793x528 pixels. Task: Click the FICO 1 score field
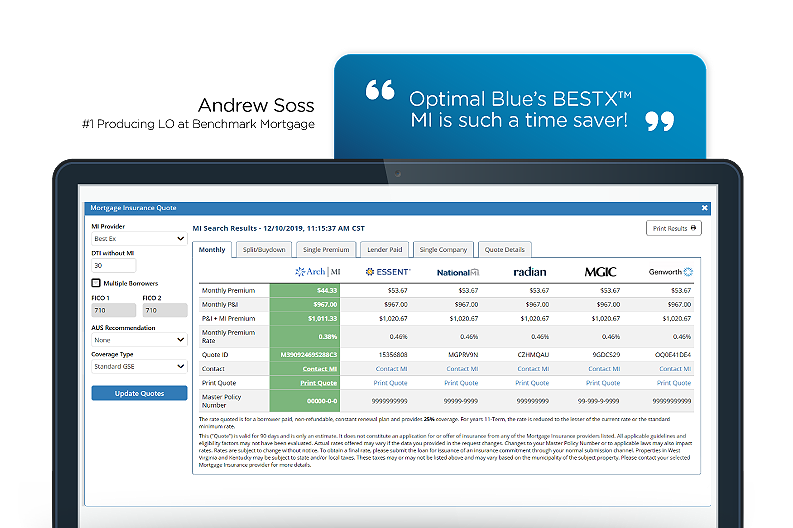113,312
